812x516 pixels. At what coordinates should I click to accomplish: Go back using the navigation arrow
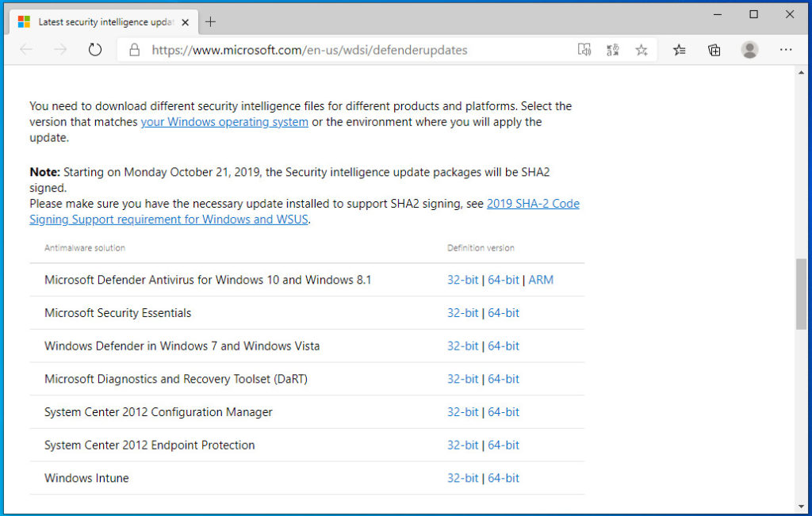(x=26, y=48)
